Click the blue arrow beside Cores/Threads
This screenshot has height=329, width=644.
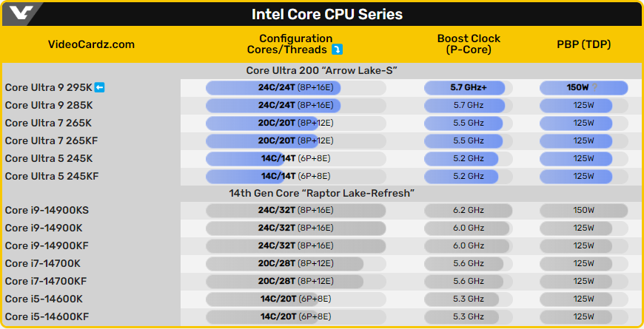coord(337,50)
